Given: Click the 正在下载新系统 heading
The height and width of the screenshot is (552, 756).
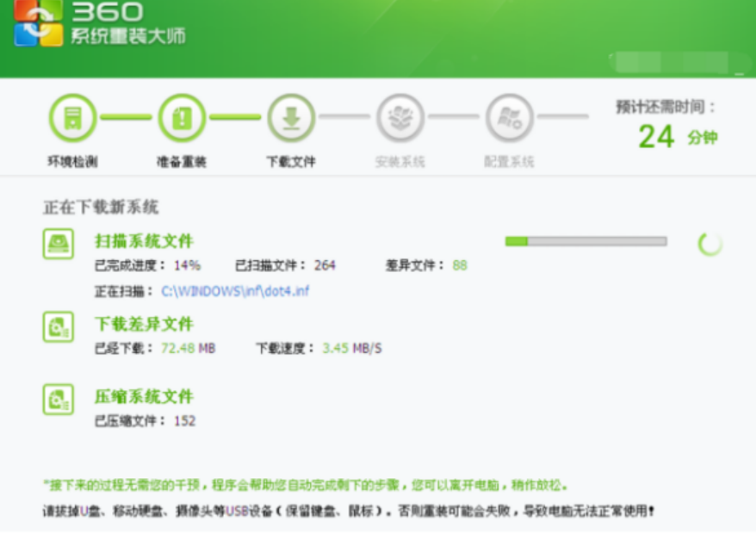Looking at the screenshot, I should [101, 208].
